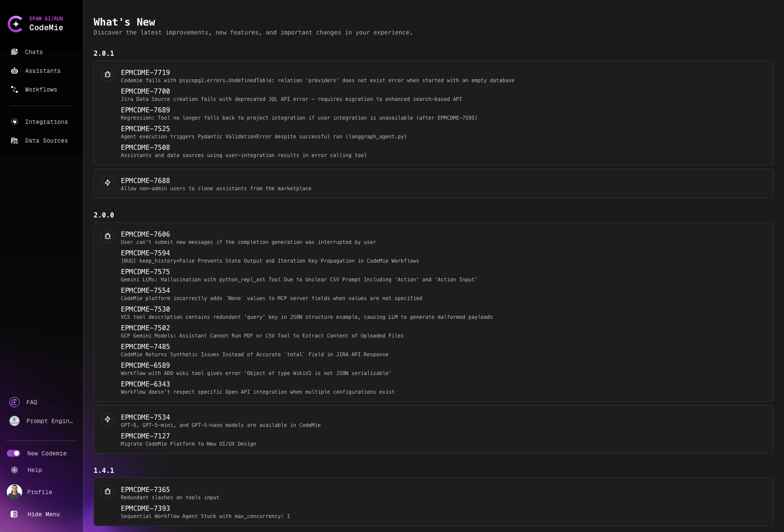Screen dimensions: 784x532
Task: Open the Prompt Engineering brain icon
Action: pos(14,421)
